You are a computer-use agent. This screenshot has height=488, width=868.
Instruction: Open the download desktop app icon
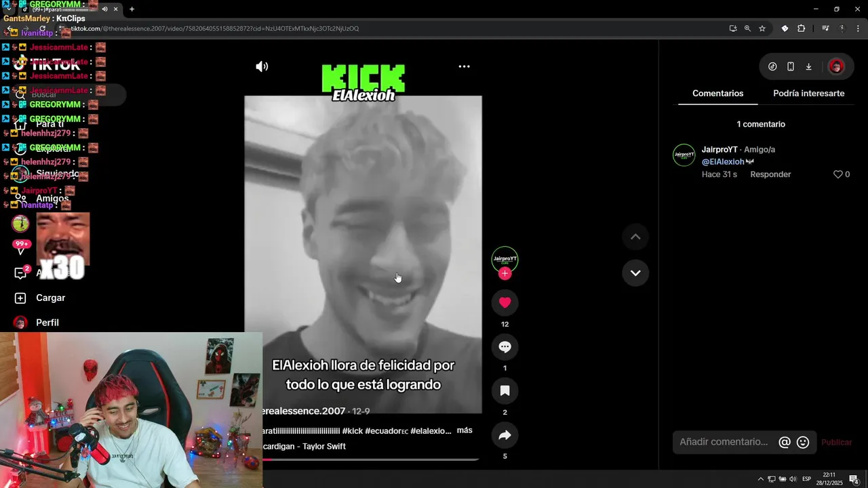tap(808, 66)
